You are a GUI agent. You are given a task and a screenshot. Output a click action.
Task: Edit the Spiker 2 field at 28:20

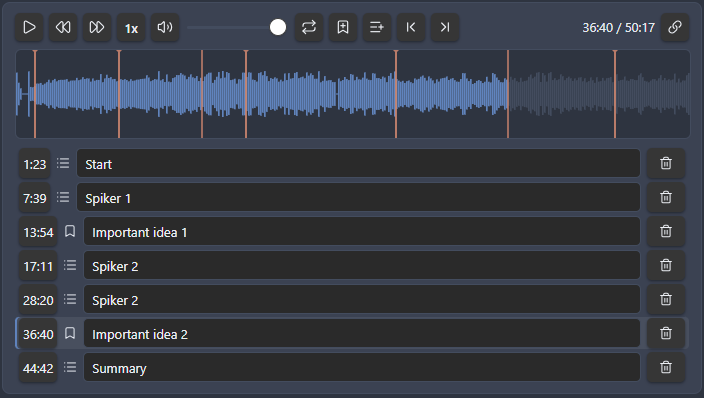(x=362, y=300)
